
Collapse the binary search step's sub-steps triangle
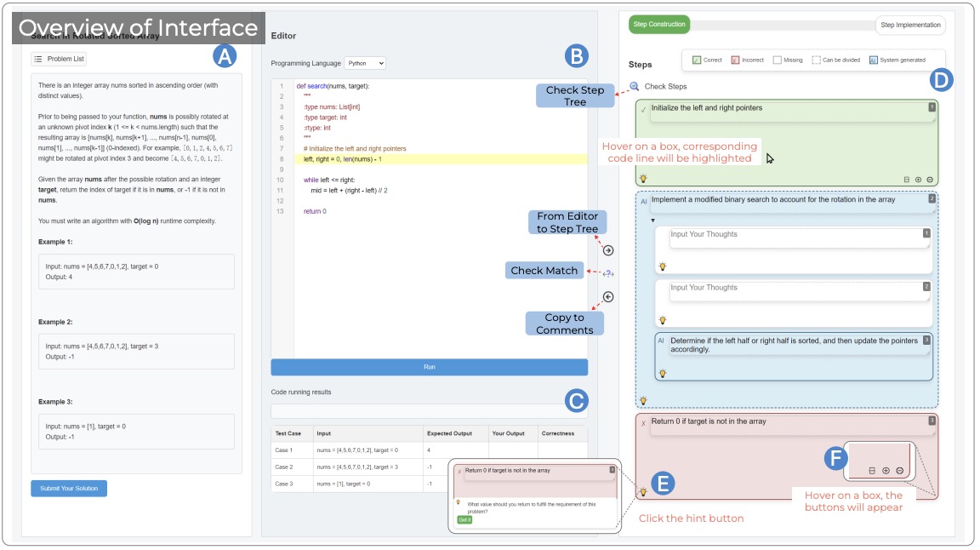tap(653, 221)
